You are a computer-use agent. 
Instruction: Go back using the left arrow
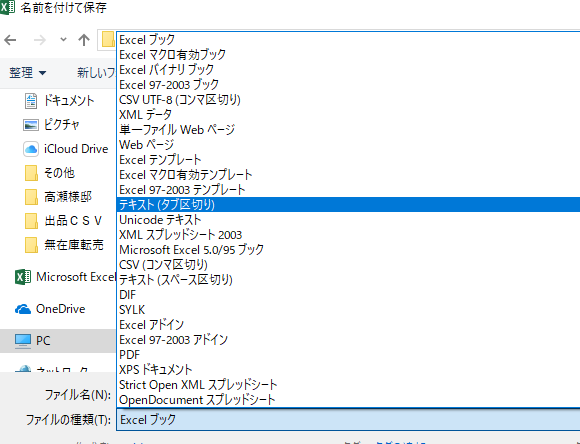(x=10, y=40)
